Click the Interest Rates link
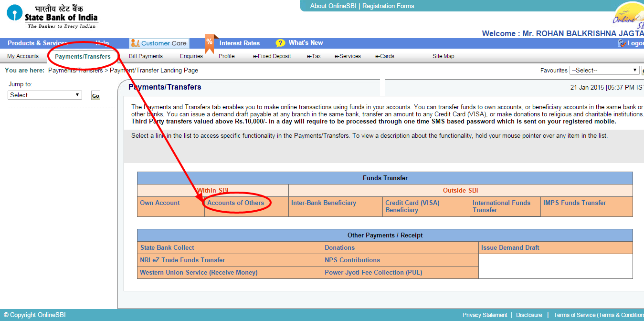The height and width of the screenshot is (328, 644). pos(240,43)
